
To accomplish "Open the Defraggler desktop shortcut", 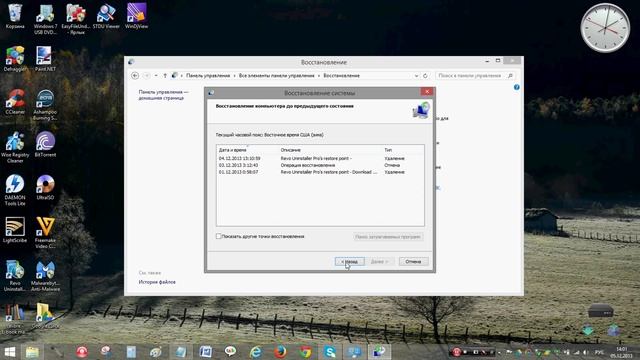I will coord(15,59).
